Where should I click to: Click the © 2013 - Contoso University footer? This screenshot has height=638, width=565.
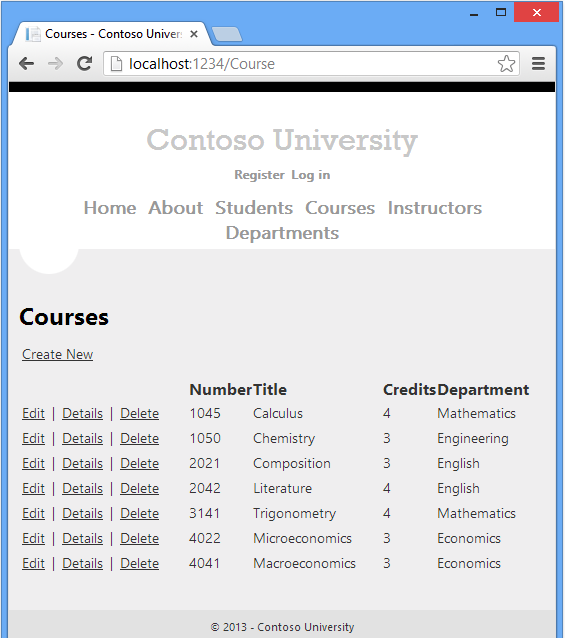282,627
